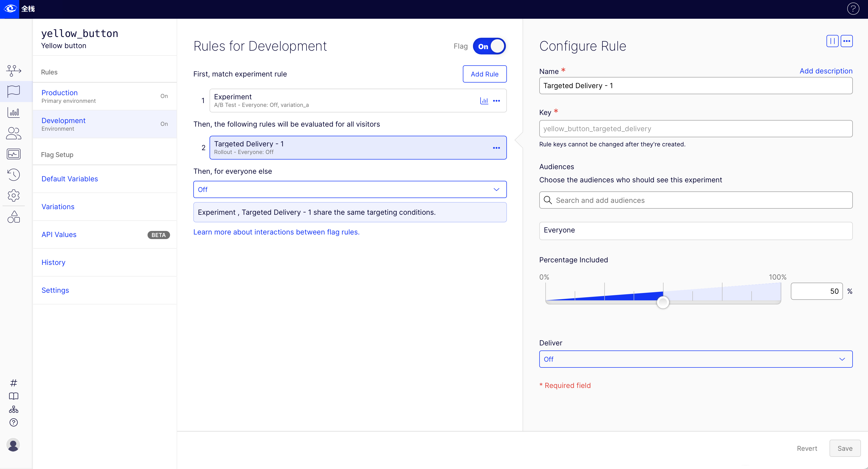Expand the 'everyone else' Off dropdown

click(350, 189)
